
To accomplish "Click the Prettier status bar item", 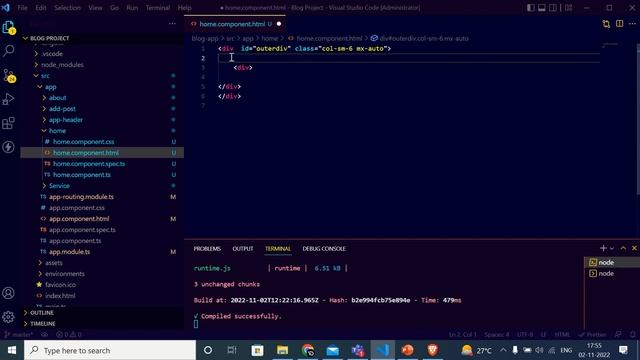I will (x=592, y=335).
